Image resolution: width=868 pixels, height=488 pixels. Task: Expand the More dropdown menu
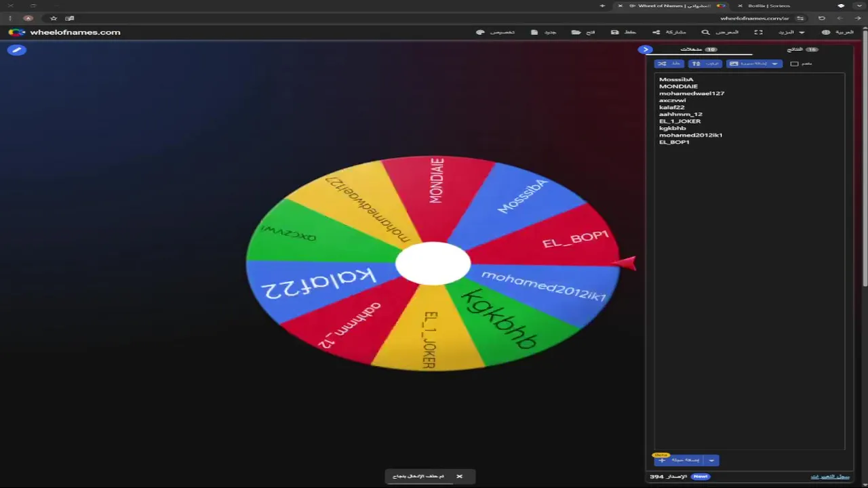(x=792, y=32)
